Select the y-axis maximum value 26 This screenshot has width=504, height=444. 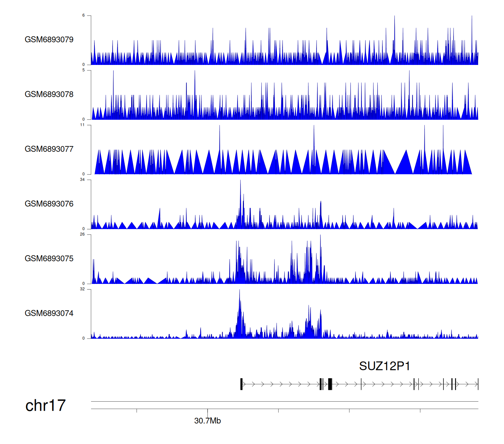click(x=82, y=234)
